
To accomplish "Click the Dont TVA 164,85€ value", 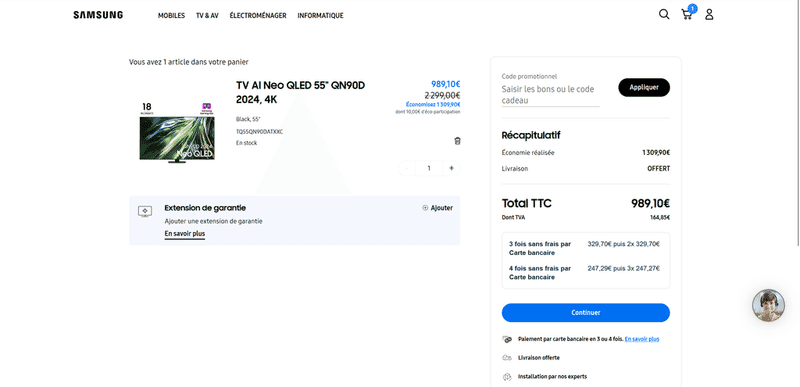I will coord(659,218).
